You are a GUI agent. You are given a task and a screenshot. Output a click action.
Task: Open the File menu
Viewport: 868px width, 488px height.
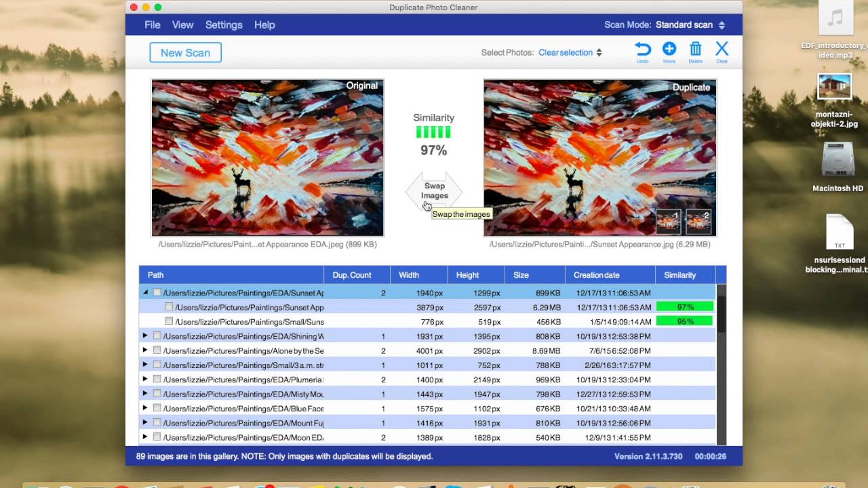153,25
